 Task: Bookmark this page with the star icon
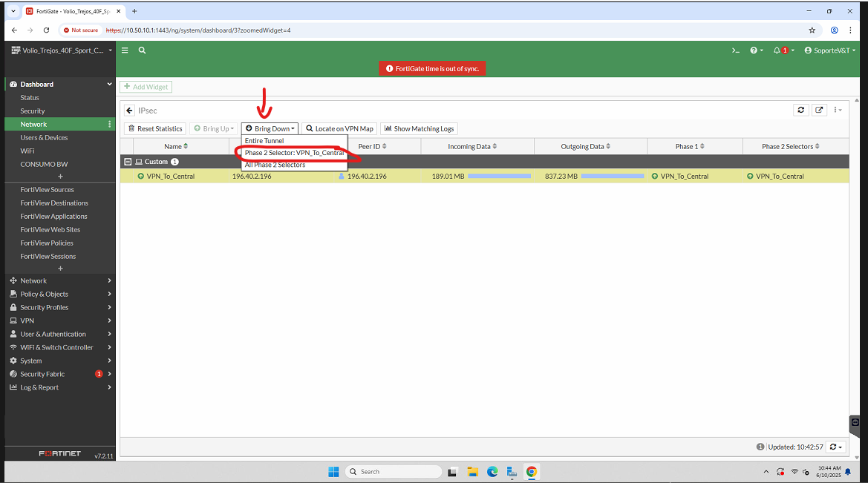[812, 30]
